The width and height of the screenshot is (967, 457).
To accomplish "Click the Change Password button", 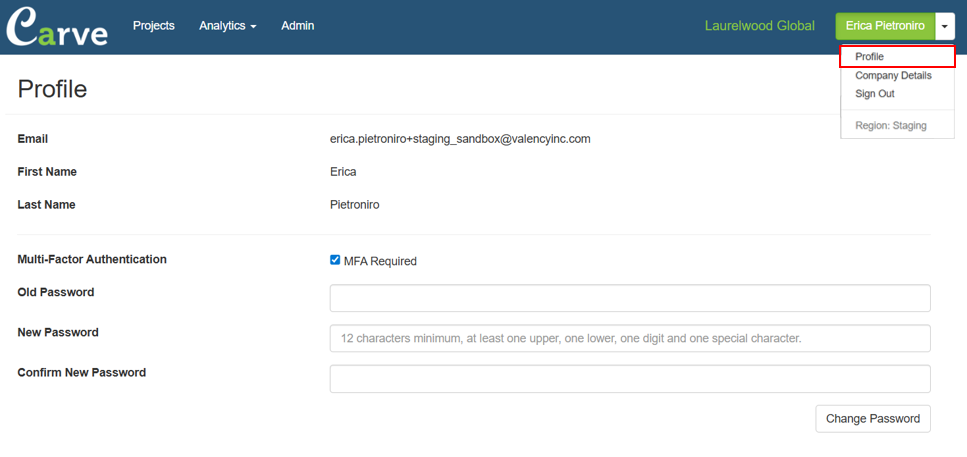I will 873,419.
